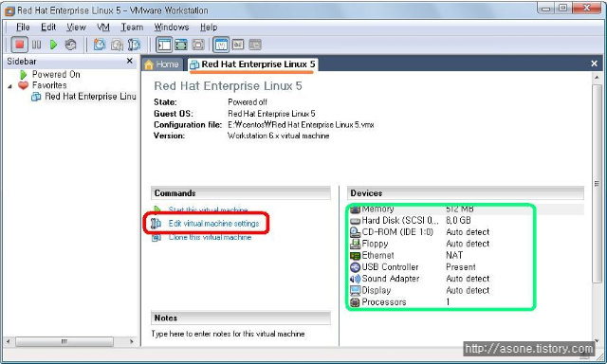The height and width of the screenshot is (364, 607).
Task: Open the View menu
Action: tap(76, 27)
